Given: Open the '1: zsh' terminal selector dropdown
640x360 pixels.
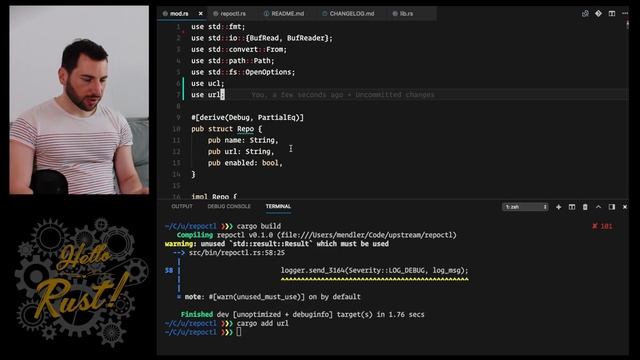Looking at the screenshot, I should (525, 207).
